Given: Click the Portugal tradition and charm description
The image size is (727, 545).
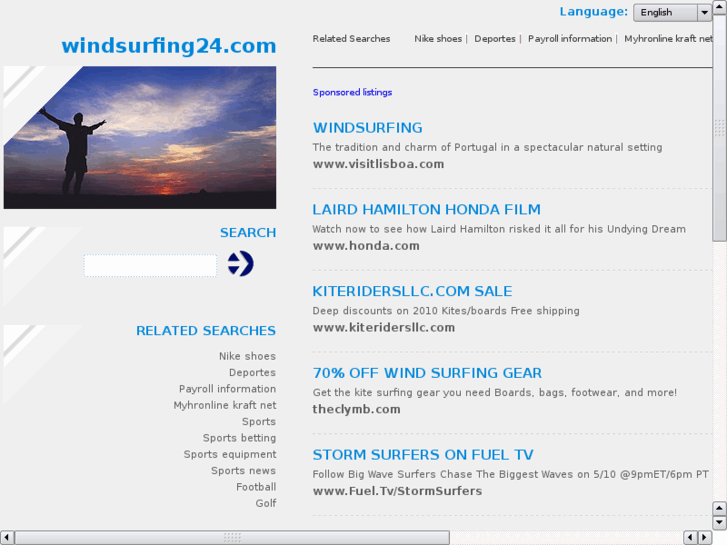Looking at the screenshot, I should point(487,147).
